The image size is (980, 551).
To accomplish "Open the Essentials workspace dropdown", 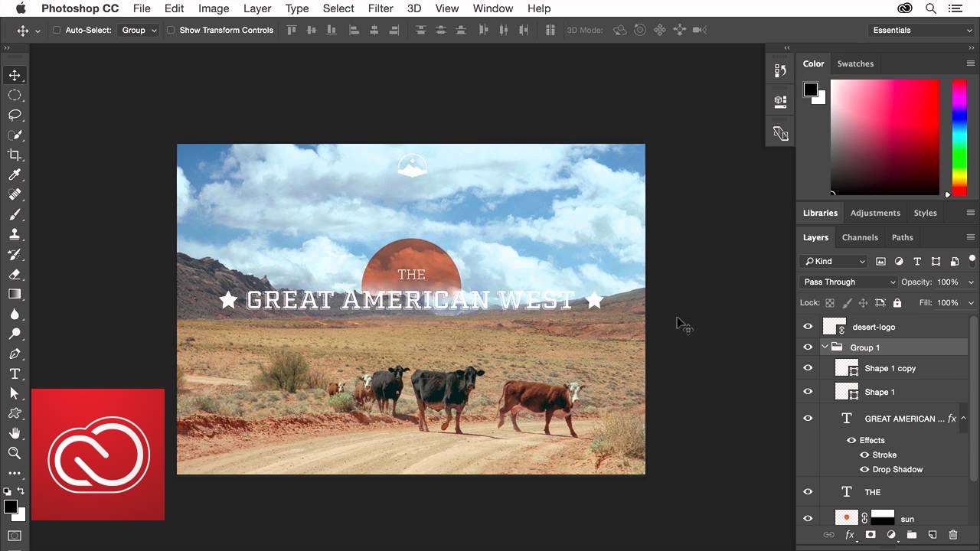I will click(x=920, y=30).
